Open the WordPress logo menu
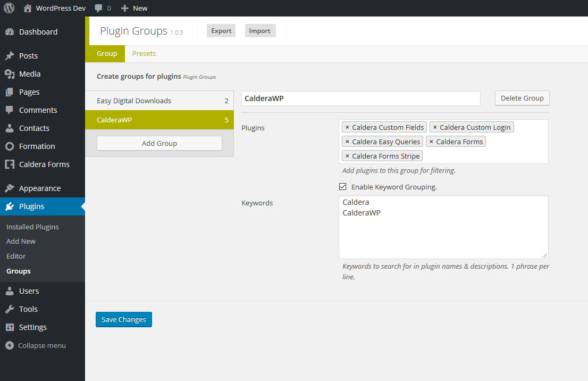Viewport: 588px width, 381px height. click(x=9, y=8)
